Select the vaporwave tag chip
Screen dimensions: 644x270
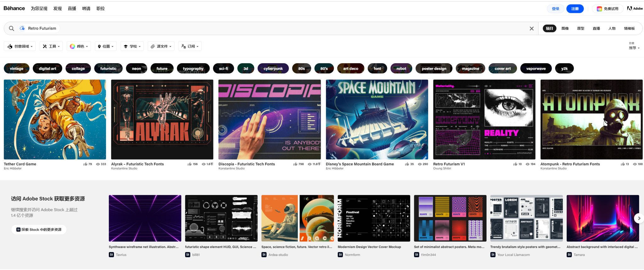point(536,68)
